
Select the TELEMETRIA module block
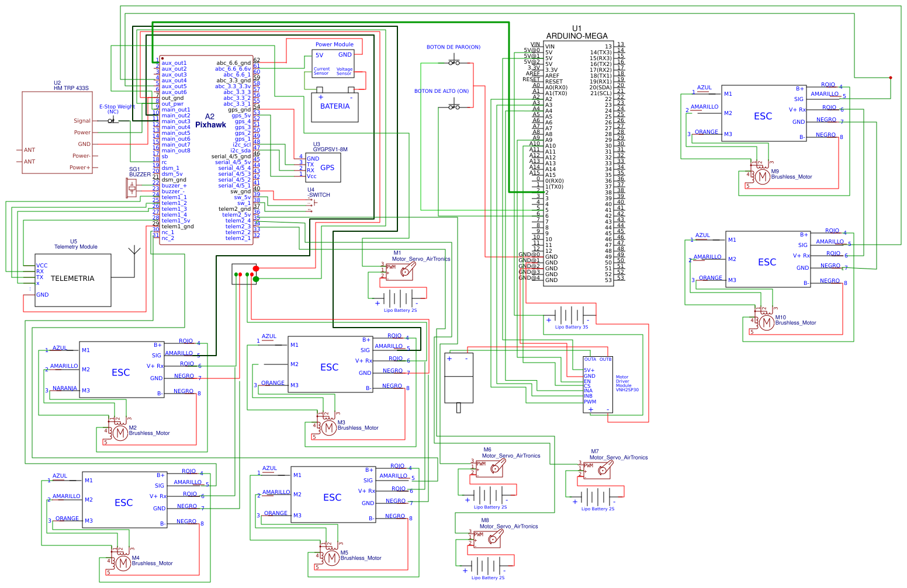point(73,280)
